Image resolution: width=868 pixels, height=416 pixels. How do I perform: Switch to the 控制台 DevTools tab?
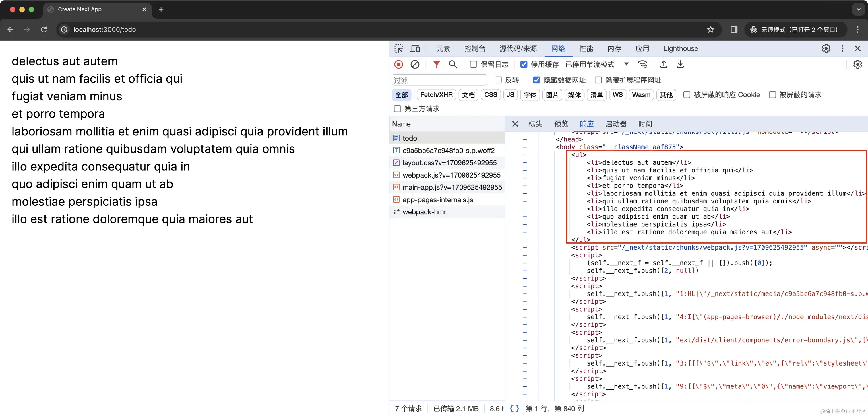tap(474, 48)
